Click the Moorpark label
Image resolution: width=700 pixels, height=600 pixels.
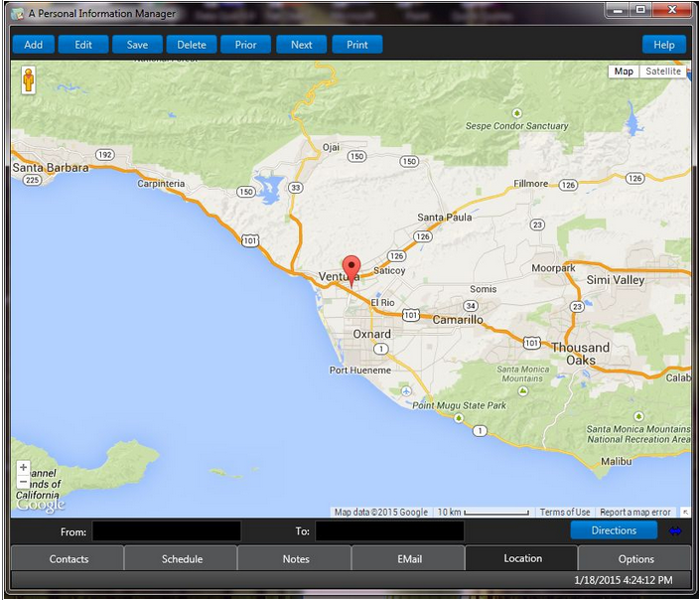coord(553,268)
